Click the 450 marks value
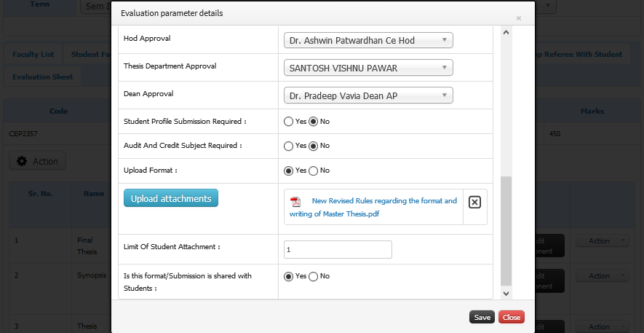Viewport: 644px width, 333px height. [554, 133]
